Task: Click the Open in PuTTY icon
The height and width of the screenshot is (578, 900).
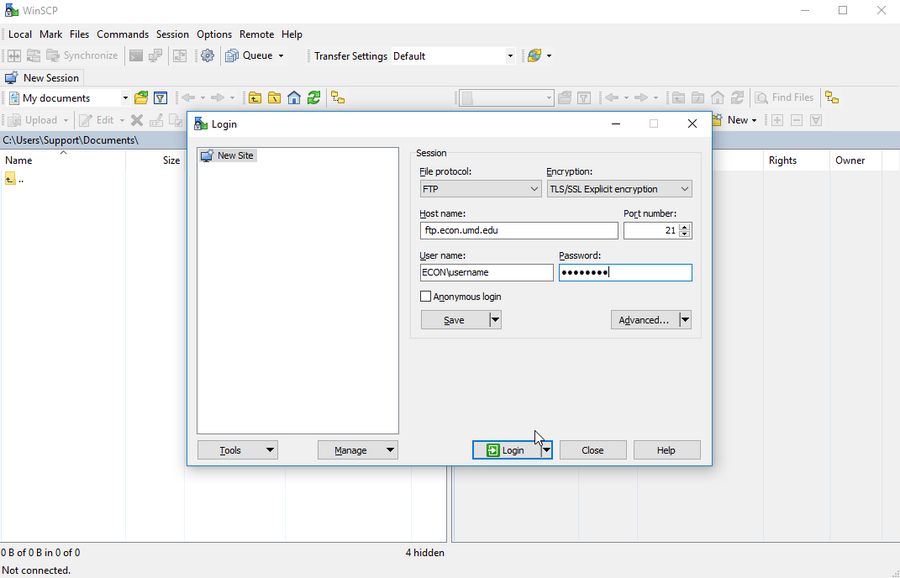Action: click(155, 56)
